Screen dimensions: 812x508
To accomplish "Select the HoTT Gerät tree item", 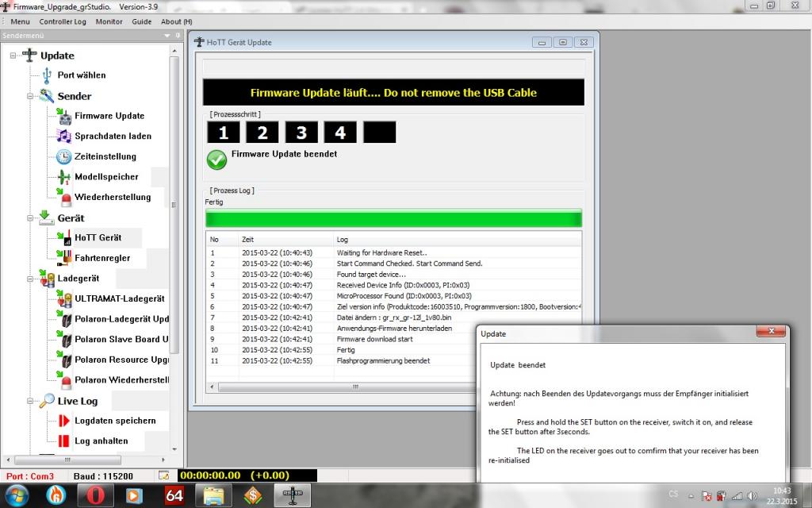I will [x=98, y=237].
